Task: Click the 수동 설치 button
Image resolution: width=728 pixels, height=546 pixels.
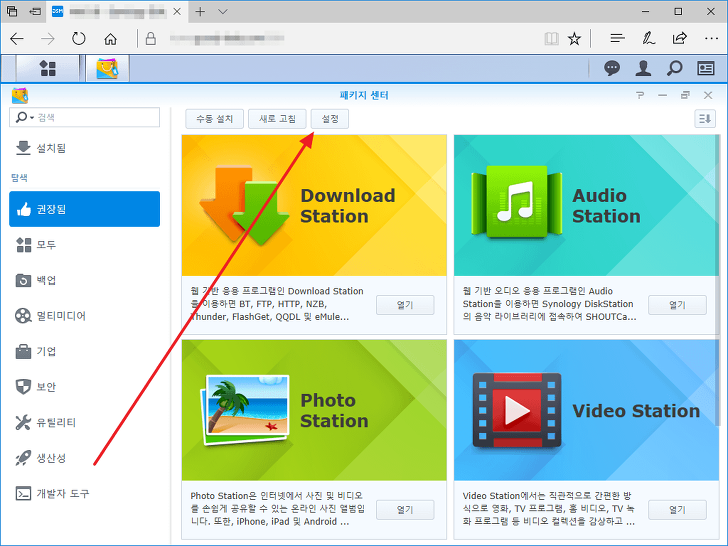Action: [214, 119]
